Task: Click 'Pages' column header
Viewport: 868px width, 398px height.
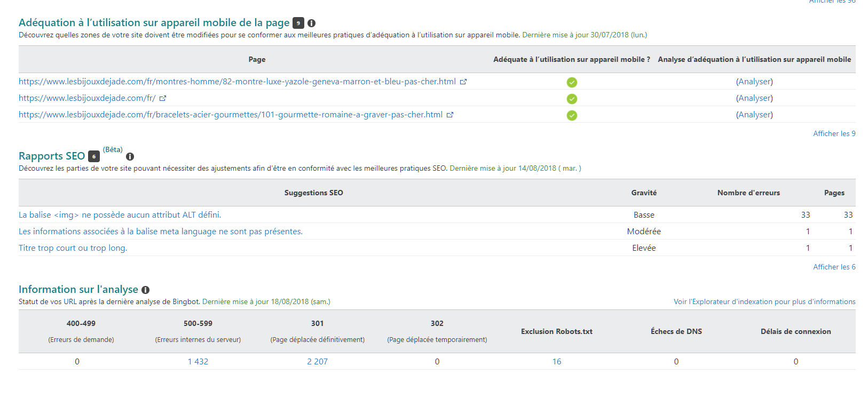Action: 834,193
